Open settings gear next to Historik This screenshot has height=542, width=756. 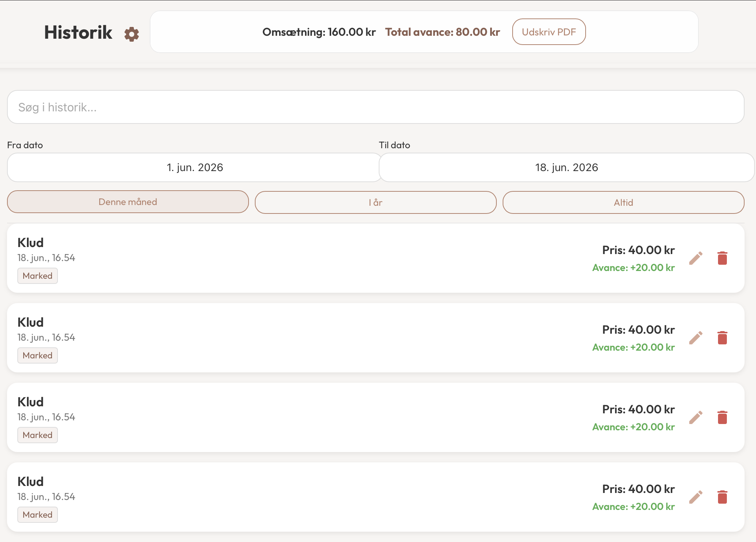tap(132, 34)
